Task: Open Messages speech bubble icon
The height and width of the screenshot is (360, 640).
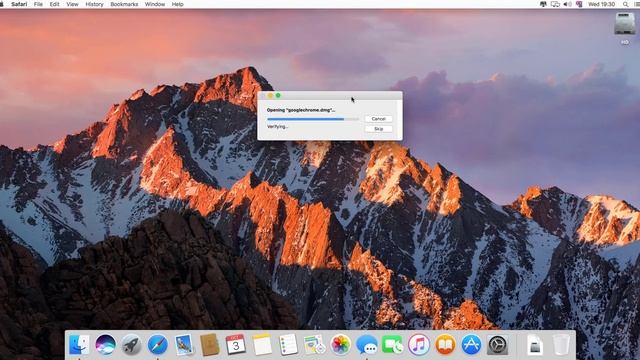Action: pyautogui.click(x=367, y=344)
